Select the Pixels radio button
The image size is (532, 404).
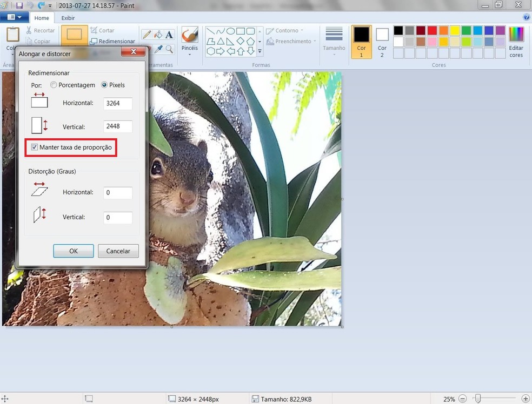104,85
